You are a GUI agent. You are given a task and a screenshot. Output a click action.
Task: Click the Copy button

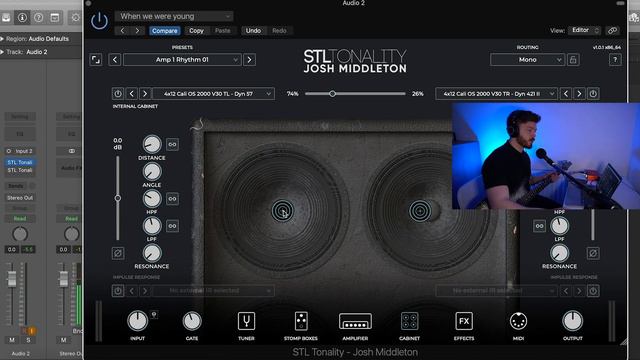point(196,31)
